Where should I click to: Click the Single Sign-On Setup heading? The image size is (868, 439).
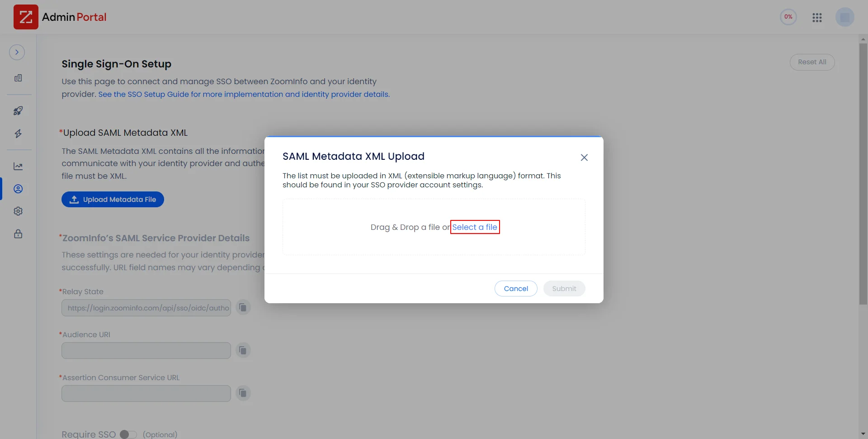tap(117, 64)
